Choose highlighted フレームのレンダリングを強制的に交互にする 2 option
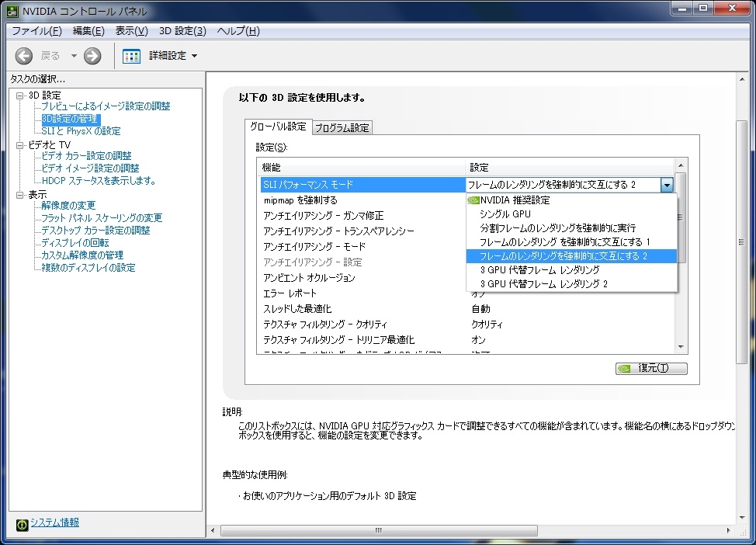This screenshot has height=545, width=756. pyautogui.click(x=571, y=256)
